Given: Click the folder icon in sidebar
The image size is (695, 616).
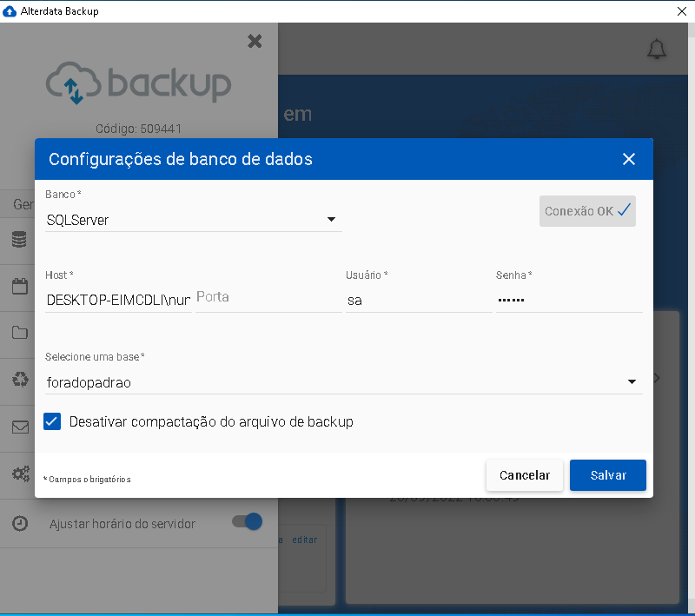Looking at the screenshot, I should [19, 333].
